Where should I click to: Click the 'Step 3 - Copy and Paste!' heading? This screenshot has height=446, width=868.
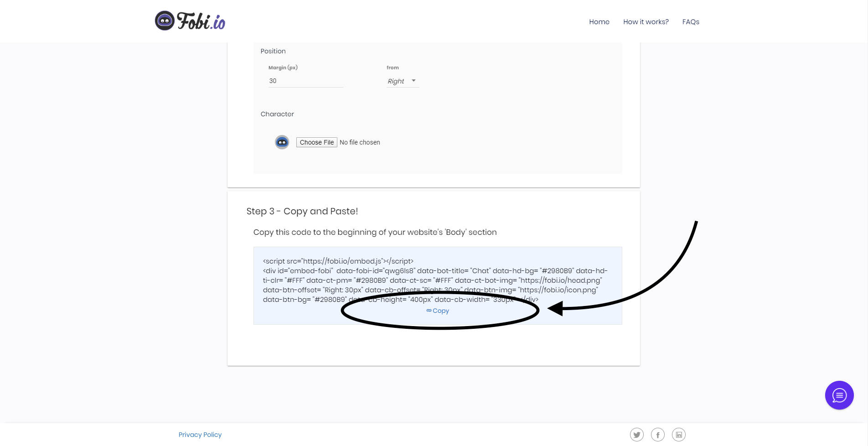click(302, 211)
